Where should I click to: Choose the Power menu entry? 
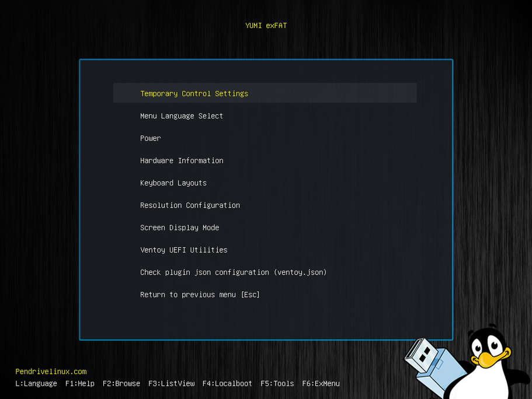150,138
